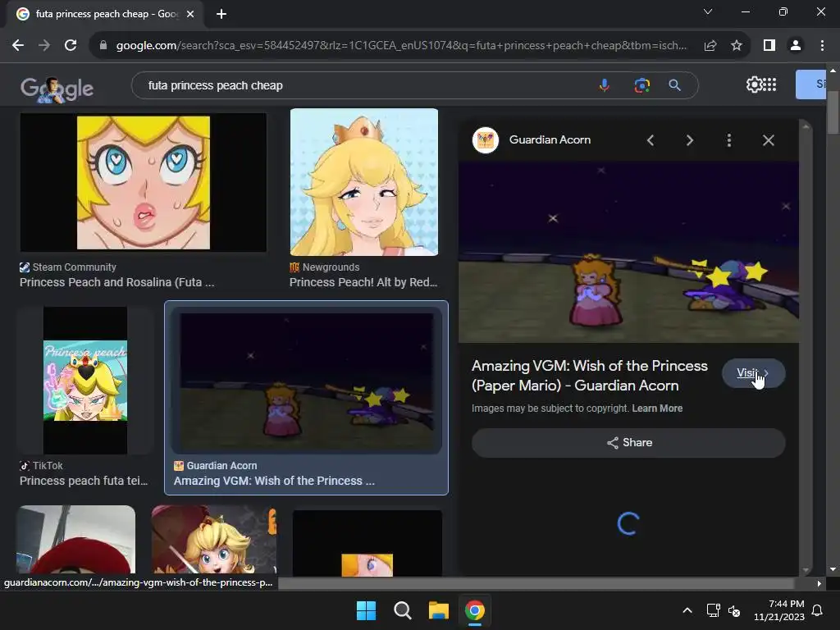The width and height of the screenshot is (840, 630).
Task: Click the magnifier search button
Action: [675, 85]
